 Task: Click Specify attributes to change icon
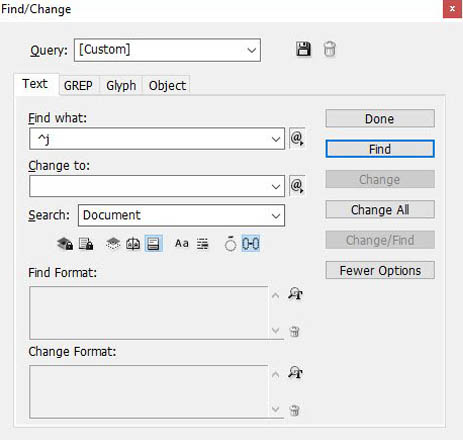(295, 372)
